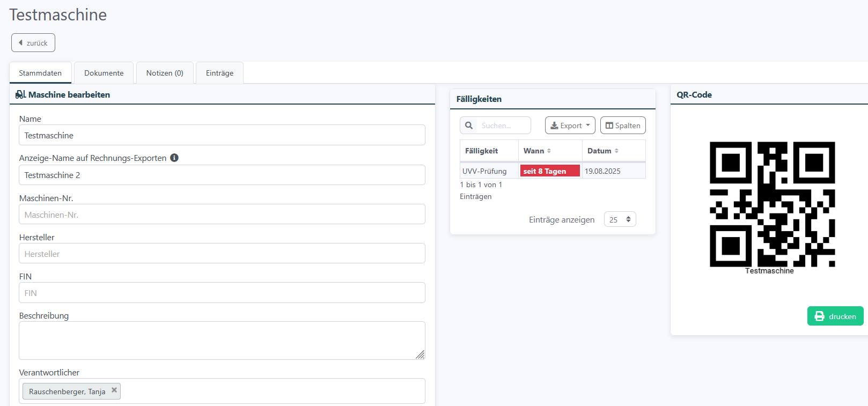868x406 pixels.
Task: Remove Rauschenberger, Tanja tag with x
Action: click(x=114, y=390)
